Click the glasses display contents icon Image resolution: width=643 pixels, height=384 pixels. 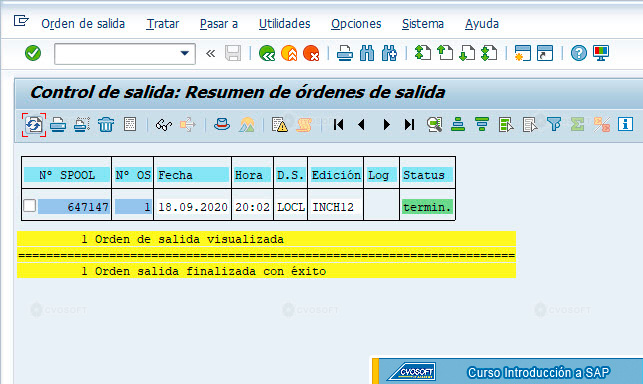[x=164, y=125]
